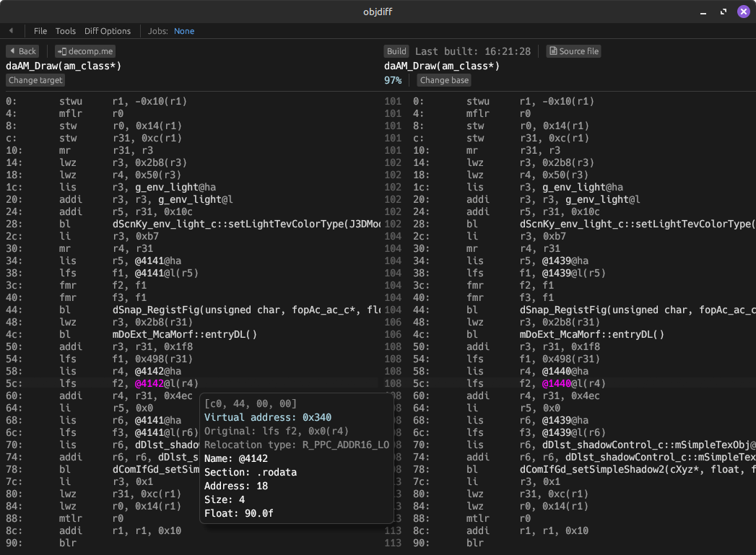Viewport: 756px width, 555px height.
Task: Click Change base button
Action: tap(444, 80)
